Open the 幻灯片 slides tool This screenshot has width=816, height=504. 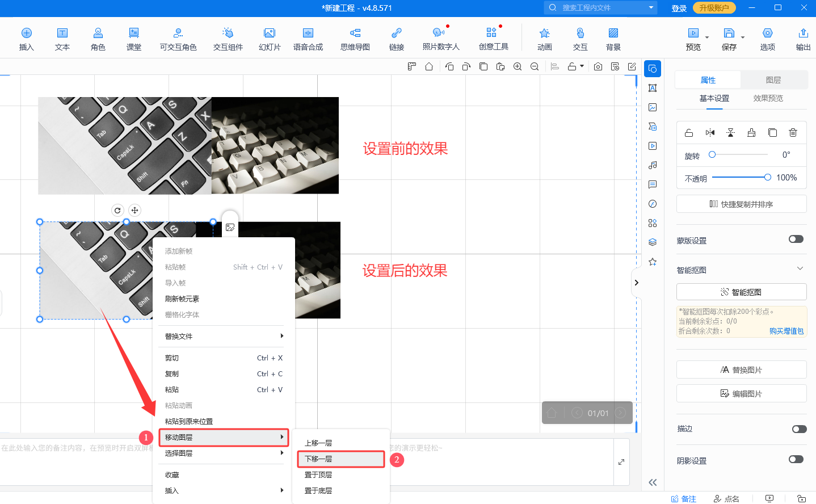(269, 37)
